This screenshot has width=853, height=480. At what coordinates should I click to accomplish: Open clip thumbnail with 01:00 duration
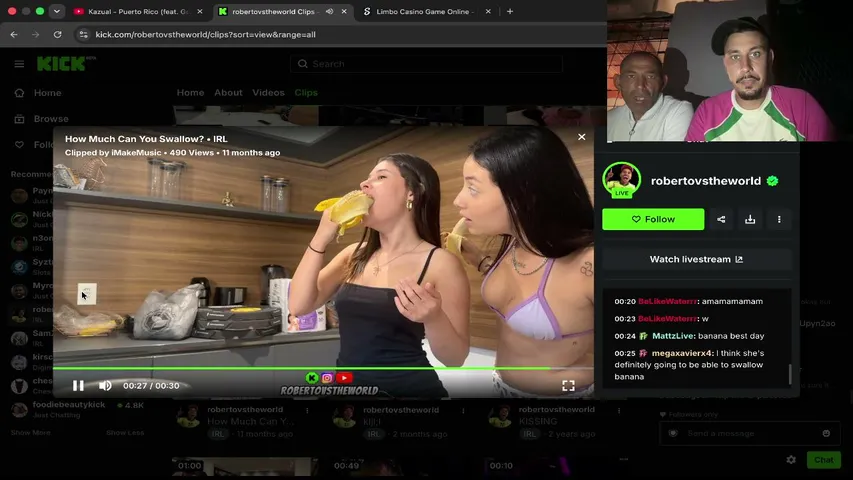coord(244,466)
